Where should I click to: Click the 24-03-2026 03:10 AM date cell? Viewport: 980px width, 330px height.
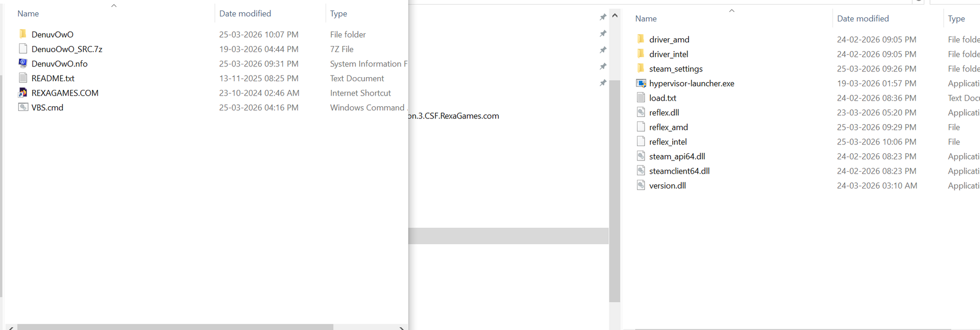click(877, 185)
